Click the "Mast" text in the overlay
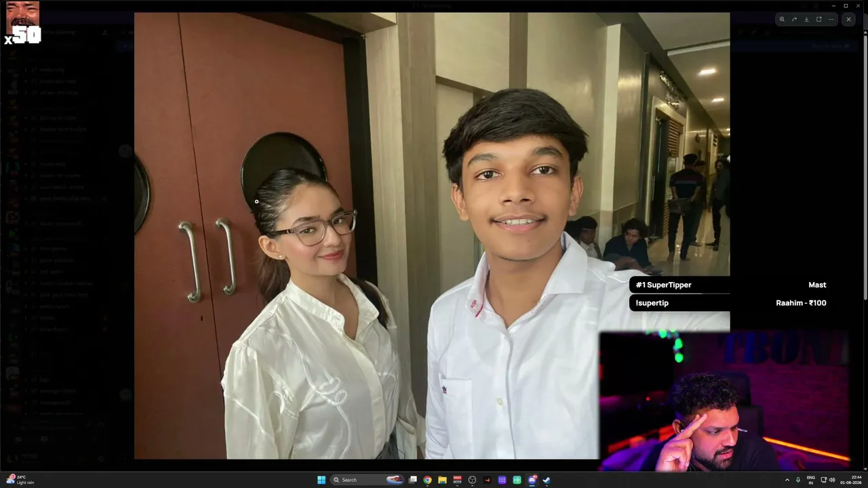 tap(817, 285)
